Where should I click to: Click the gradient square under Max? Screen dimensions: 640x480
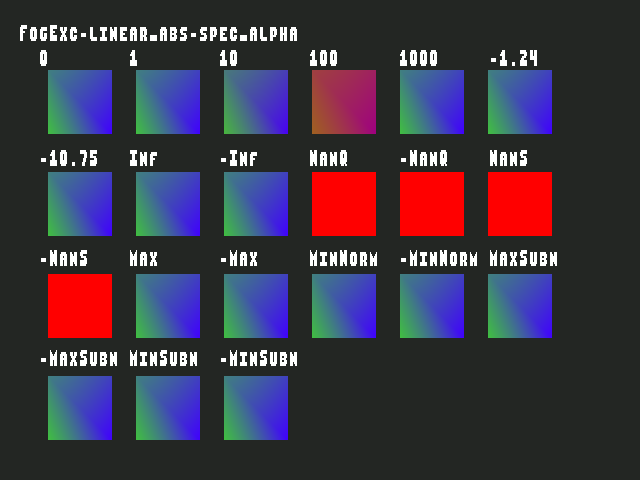coord(168,306)
